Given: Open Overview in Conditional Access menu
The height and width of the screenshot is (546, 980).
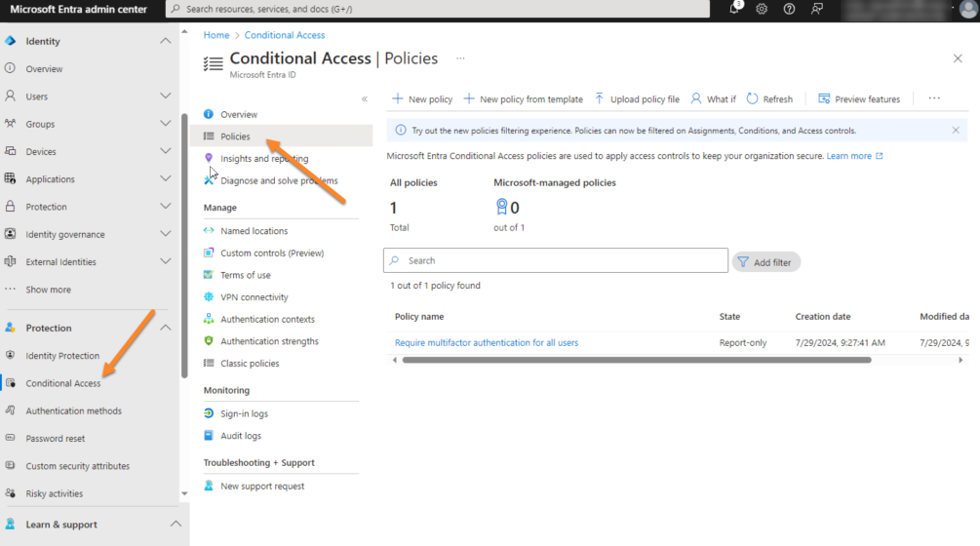Looking at the screenshot, I should [x=239, y=114].
